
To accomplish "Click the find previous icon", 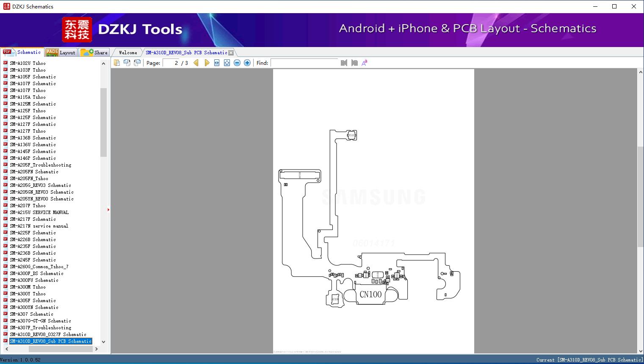I will (344, 63).
